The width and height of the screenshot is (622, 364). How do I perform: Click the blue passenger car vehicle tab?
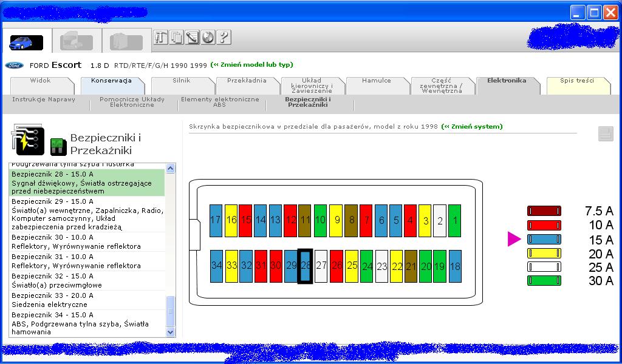[x=26, y=42]
